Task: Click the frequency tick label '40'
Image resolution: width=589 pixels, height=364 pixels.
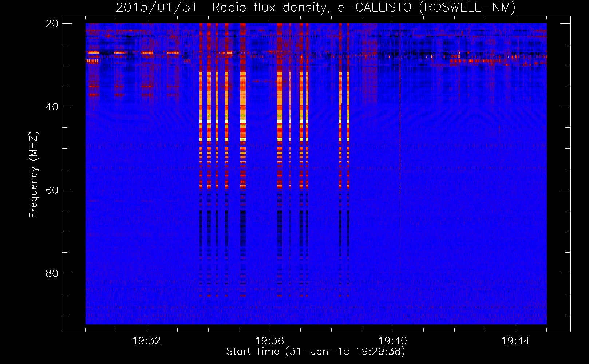Action: pyautogui.click(x=52, y=107)
